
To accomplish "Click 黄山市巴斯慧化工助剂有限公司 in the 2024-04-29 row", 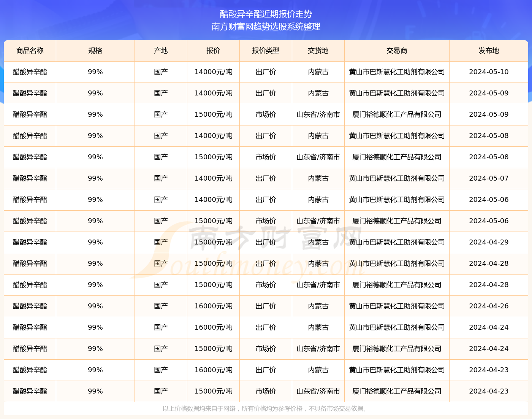I will tap(397, 242).
